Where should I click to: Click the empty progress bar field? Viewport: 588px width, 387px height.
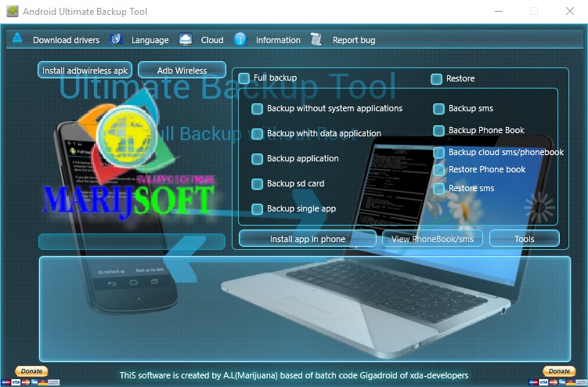pyautogui.click(x=132, y=242)
